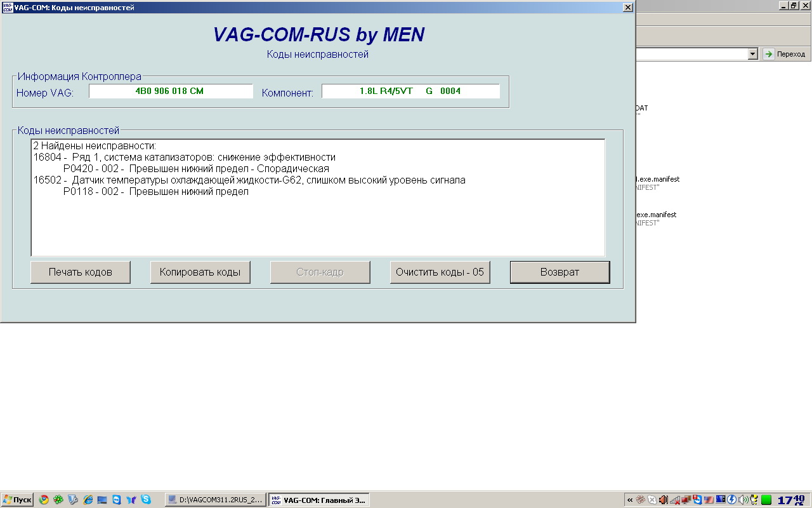
Task: Click blue display panel tray icon
Action: coord(721,500)
